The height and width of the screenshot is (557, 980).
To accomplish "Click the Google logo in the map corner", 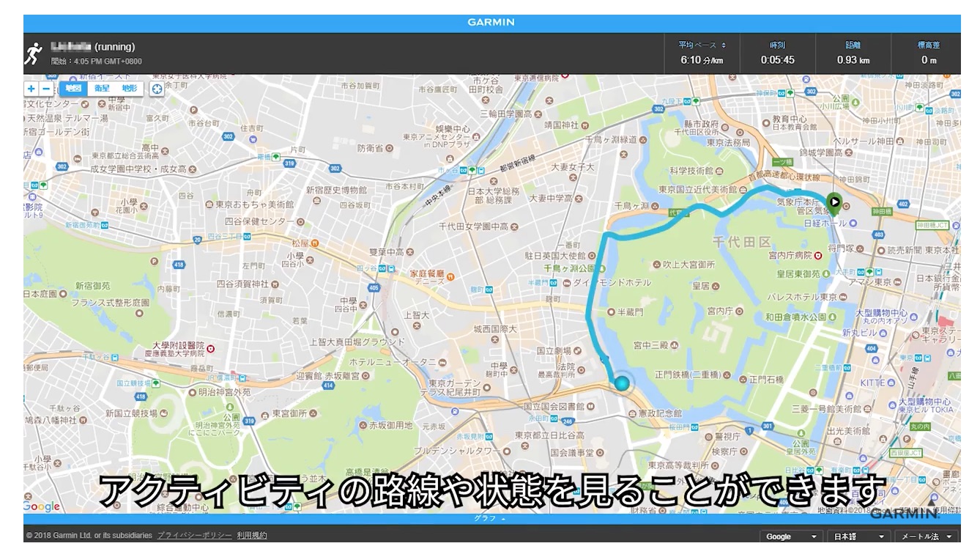I will point(40,506).
